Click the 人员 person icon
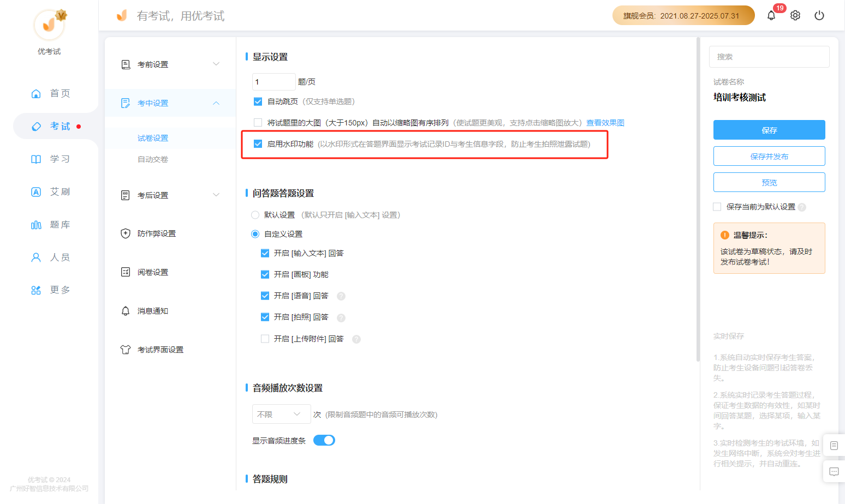The height and width of the screenshot is (504, 845). [36, 257]
